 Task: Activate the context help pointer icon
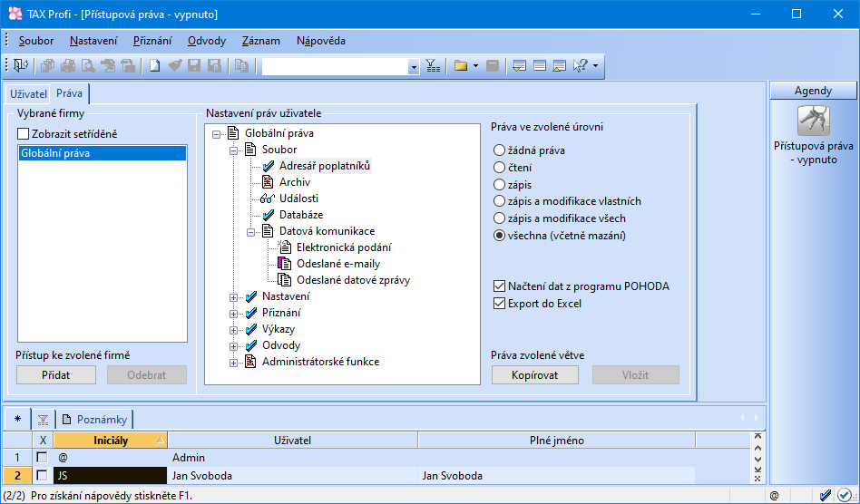tap(581, 66)
